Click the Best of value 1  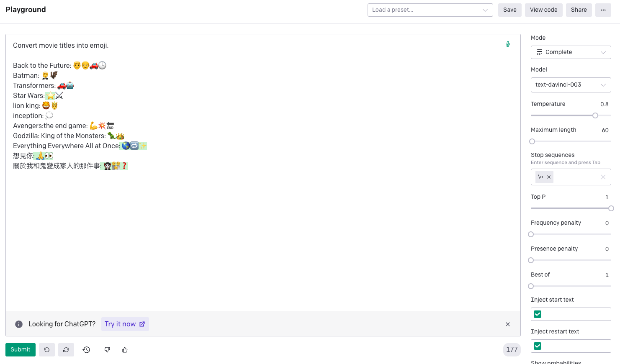point(607,275)
